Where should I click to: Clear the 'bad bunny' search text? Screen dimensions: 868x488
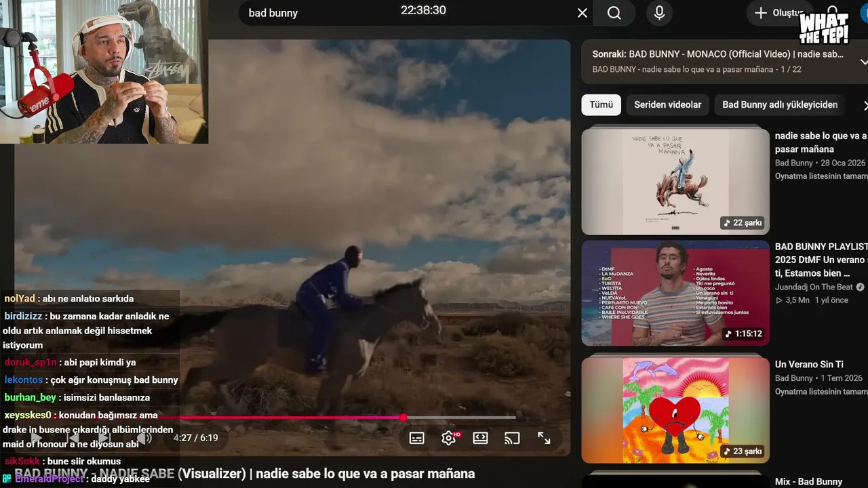click(x=582, y=13)
